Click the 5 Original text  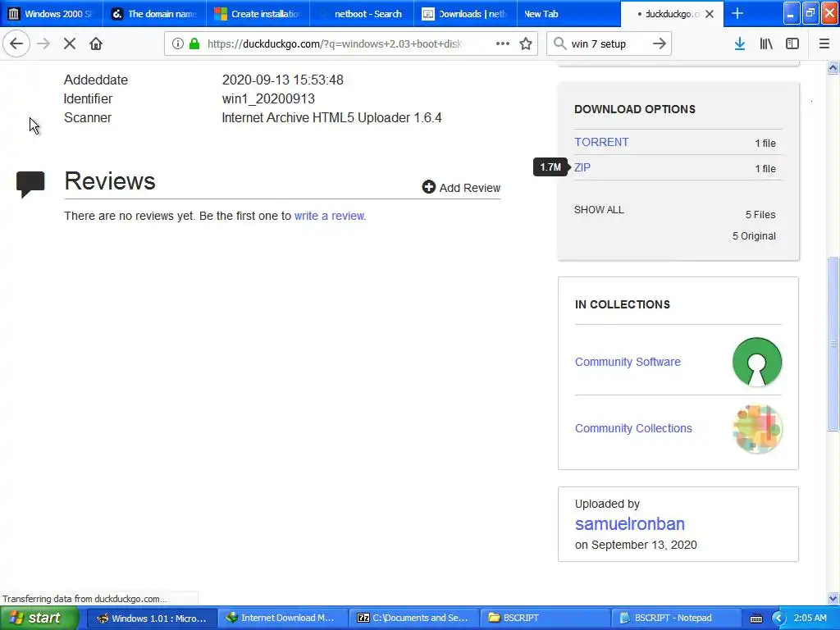pyautogui.click(x=754, y=235)
